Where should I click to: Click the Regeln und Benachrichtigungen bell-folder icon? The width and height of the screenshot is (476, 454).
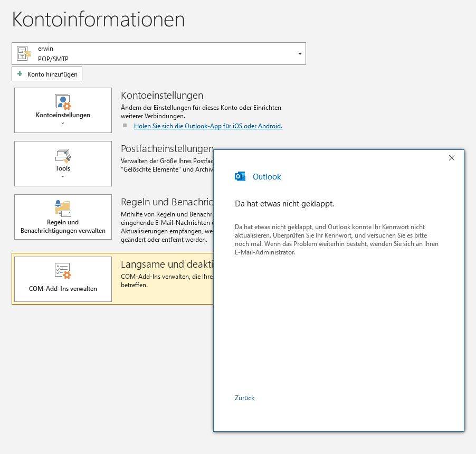(x=63, y=208)
